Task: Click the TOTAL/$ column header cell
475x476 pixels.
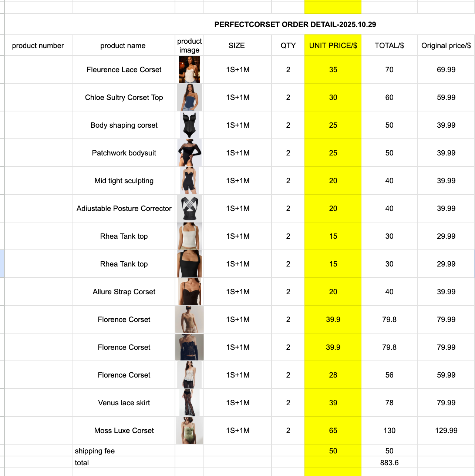Action: (x=389, y=46)
